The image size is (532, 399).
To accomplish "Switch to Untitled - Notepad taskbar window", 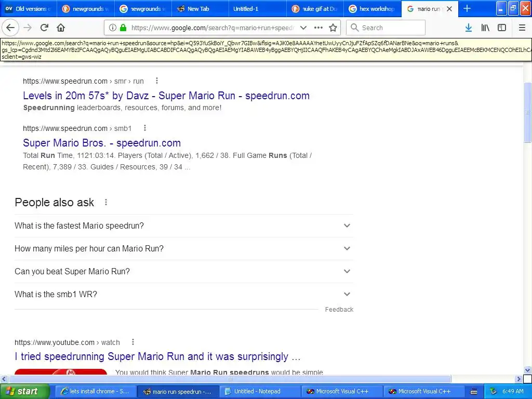I will 260,392.
